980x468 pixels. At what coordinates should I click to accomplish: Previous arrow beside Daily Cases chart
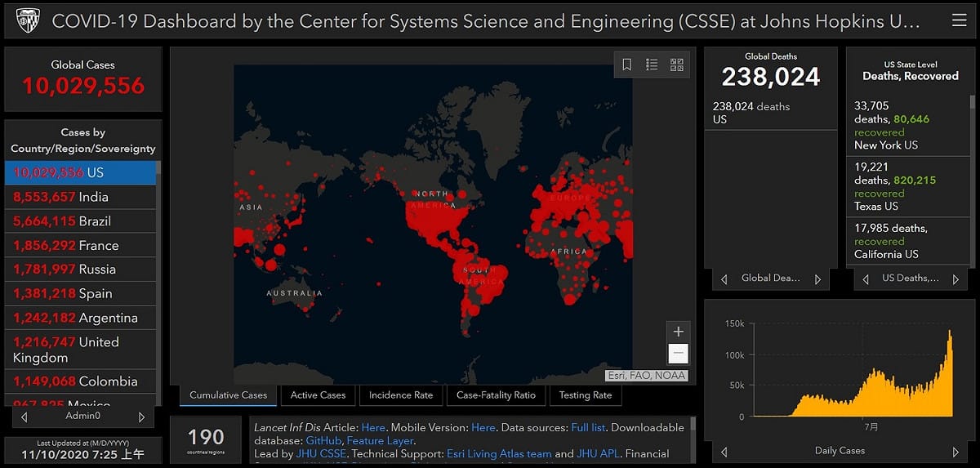point(724,451)
